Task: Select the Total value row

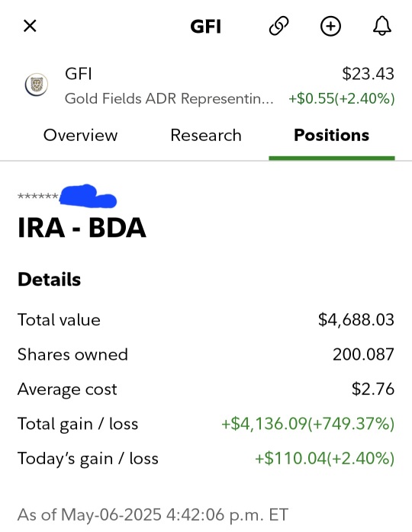Action: pos(206,319)
